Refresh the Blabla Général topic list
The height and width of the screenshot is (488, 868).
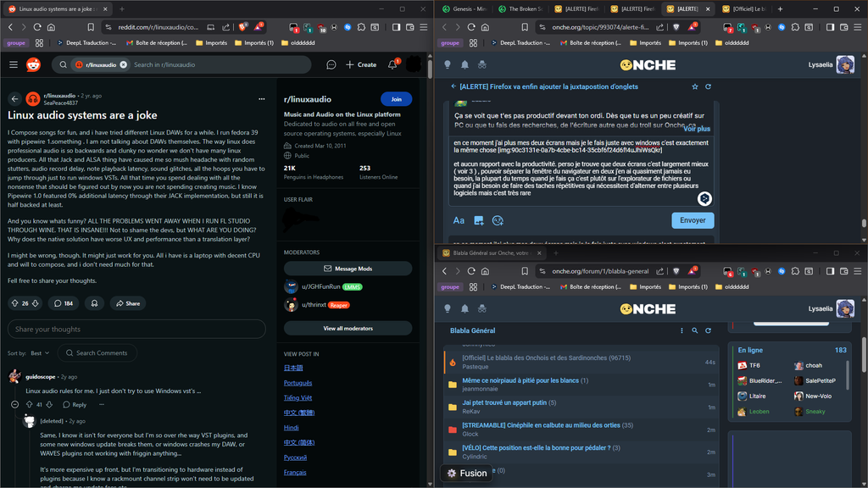[x=708, y=330]
